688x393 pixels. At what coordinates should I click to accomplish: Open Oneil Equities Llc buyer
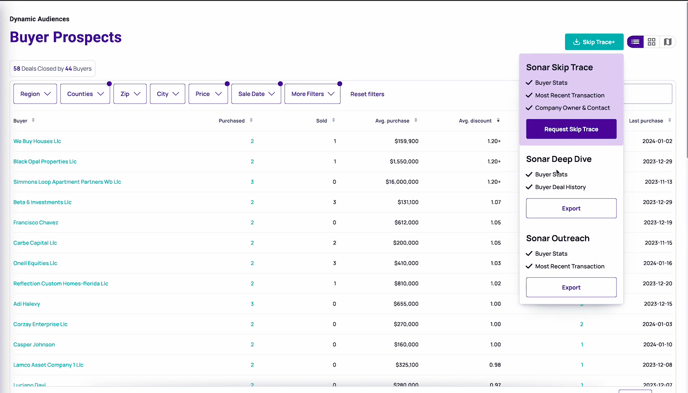(x=35, y=263)
